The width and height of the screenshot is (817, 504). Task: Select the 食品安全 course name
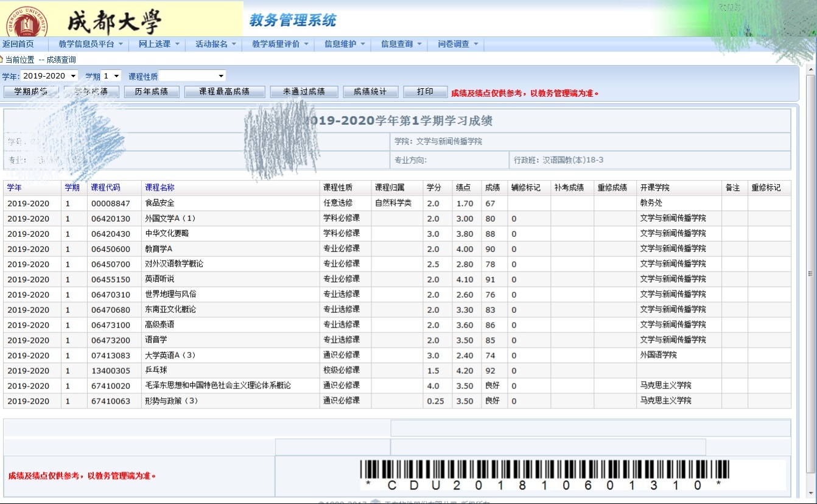pos(160,203)
